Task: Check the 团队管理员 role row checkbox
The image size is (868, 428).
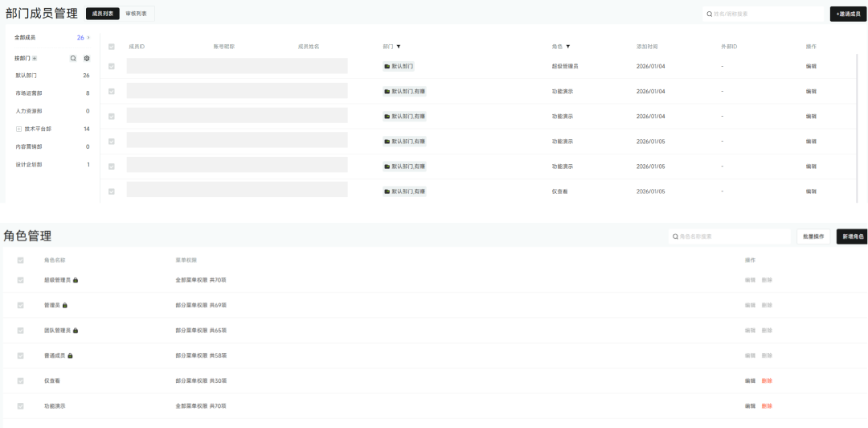Action: [x=20, y=331]
